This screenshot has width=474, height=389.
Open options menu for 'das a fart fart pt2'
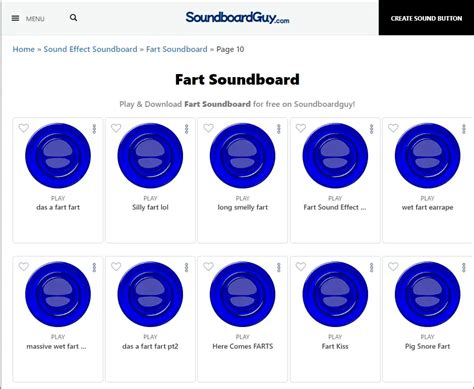pyautogui.click(x=187, y=267)
